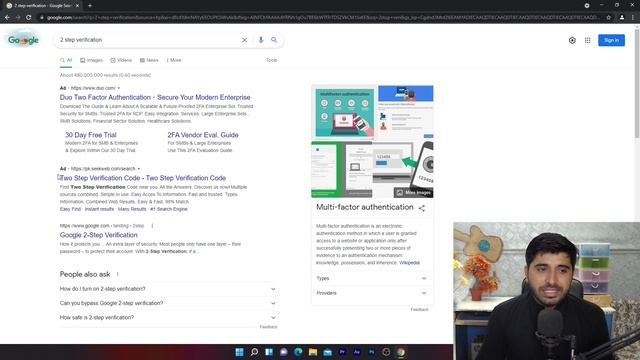Open the Wikipedia link in knowledge panel

tap(409, 263)
